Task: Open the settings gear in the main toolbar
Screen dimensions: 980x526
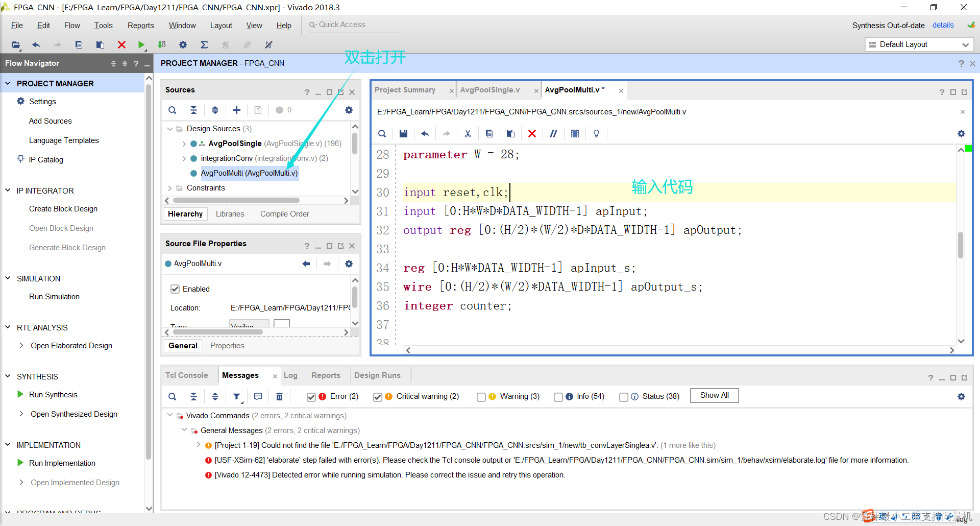Action: pos(183,45)
